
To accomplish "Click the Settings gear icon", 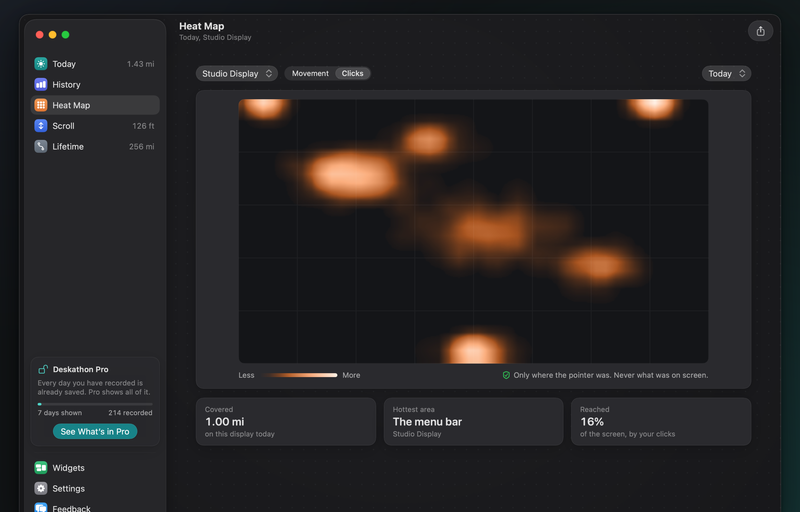I will coord(41,489).
